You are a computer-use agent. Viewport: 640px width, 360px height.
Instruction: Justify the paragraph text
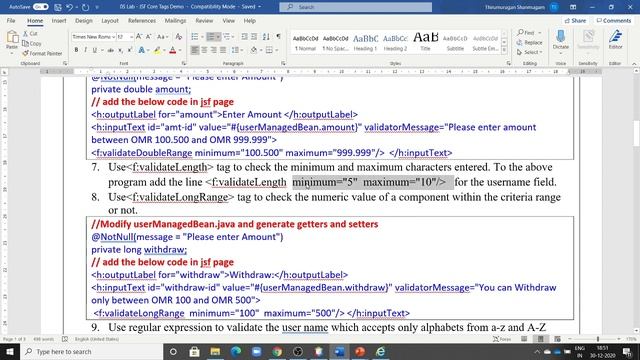click(223, 50)
